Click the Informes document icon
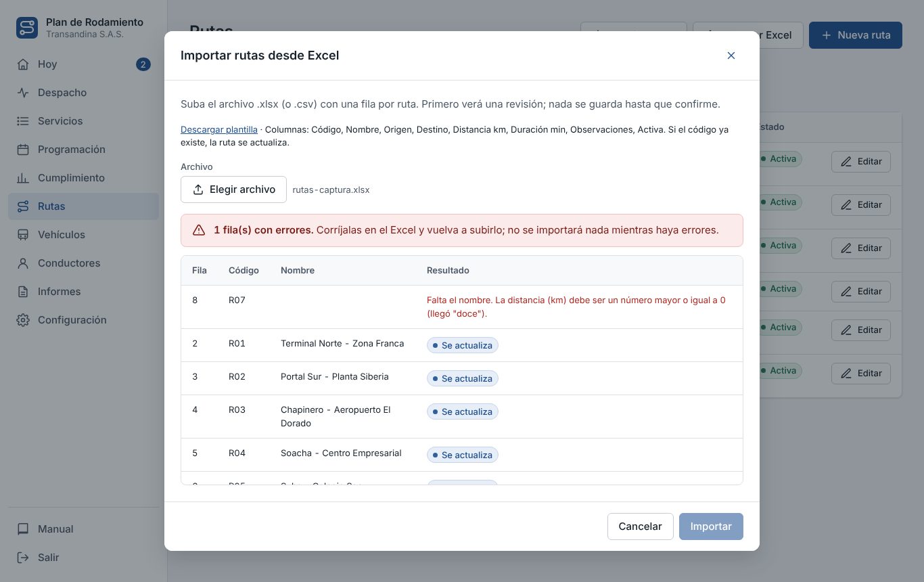924x582 pixels. [x=23, y=292]
